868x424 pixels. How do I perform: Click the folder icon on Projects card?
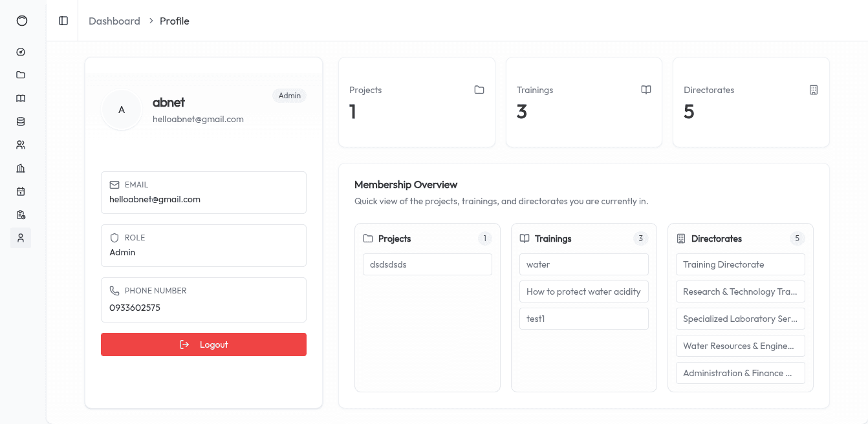pos(479,90)
